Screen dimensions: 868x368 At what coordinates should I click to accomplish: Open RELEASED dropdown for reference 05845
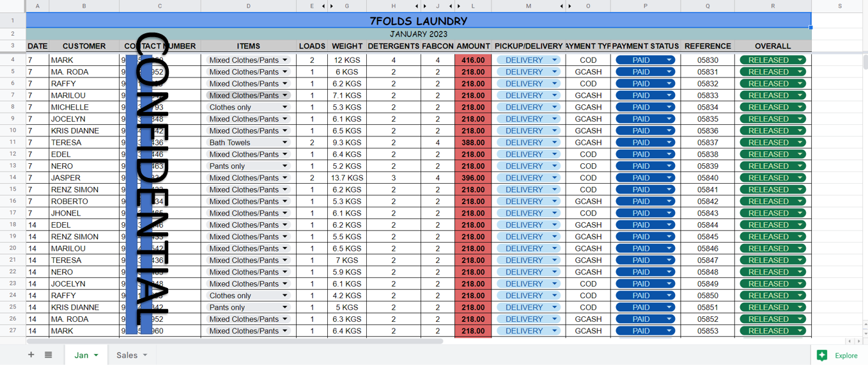point(800,237)
